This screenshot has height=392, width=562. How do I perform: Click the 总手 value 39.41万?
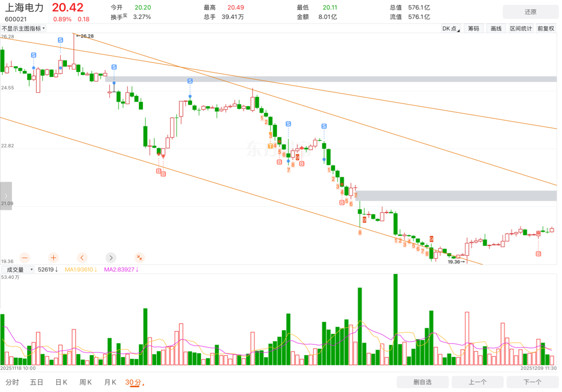pos(232,17)
